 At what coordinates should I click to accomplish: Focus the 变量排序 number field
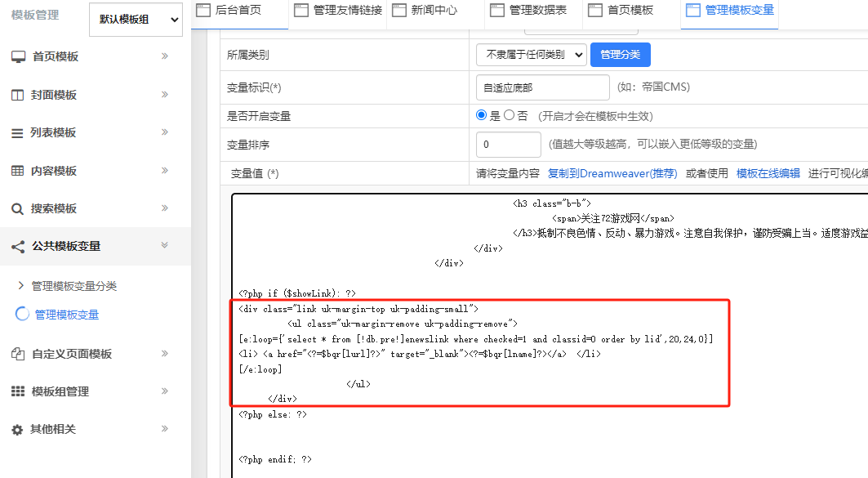508,145
